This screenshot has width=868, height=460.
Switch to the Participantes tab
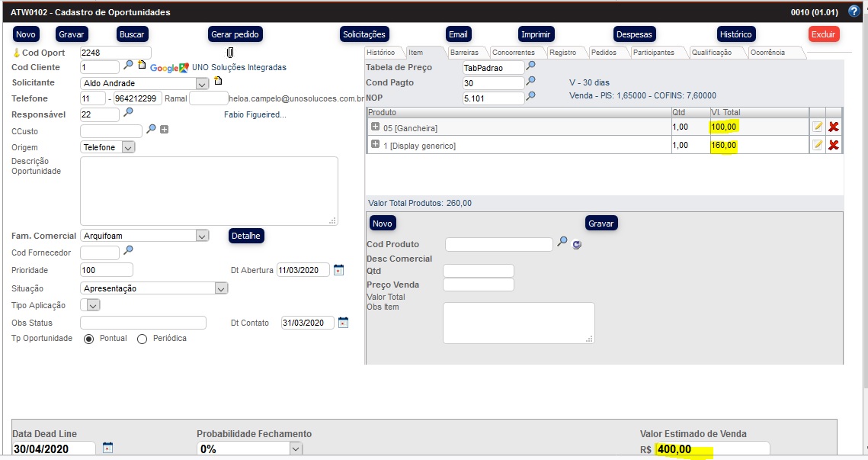(x=654, y=53)
